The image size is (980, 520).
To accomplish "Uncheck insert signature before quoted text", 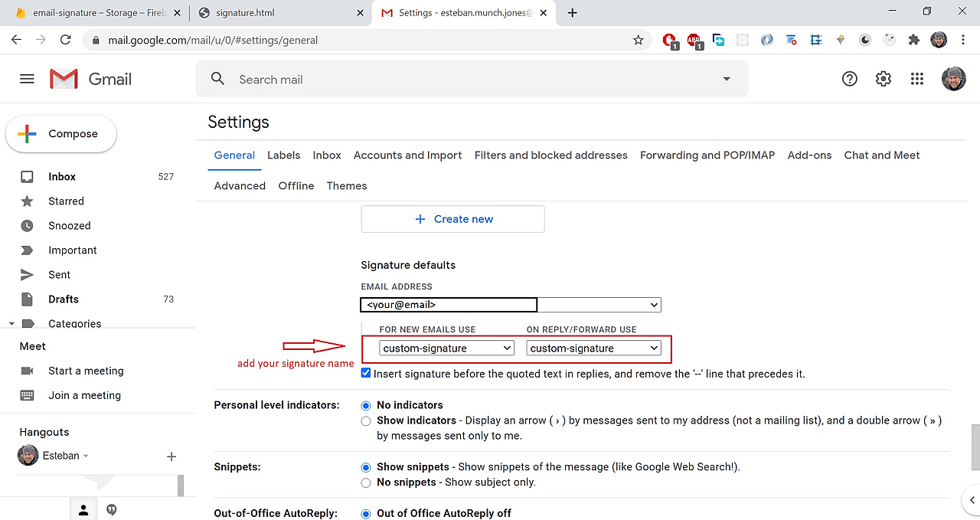I will tap(365, 373).
